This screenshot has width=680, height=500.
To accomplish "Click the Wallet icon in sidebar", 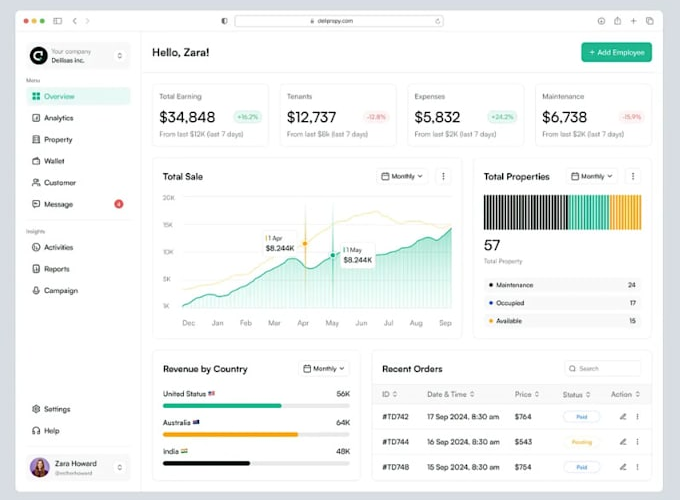I will pos(36,161).
